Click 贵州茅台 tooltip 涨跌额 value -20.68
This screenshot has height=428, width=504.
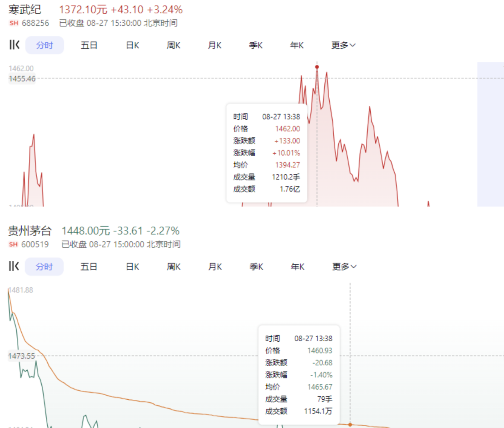pyautogui.click(x=322, y=363)
